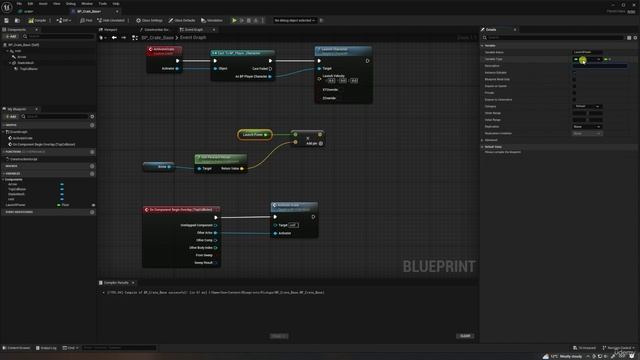This screenshot has height=360, width=640.
Task: Toggle Private checkbox
Action: pos(574,93)
